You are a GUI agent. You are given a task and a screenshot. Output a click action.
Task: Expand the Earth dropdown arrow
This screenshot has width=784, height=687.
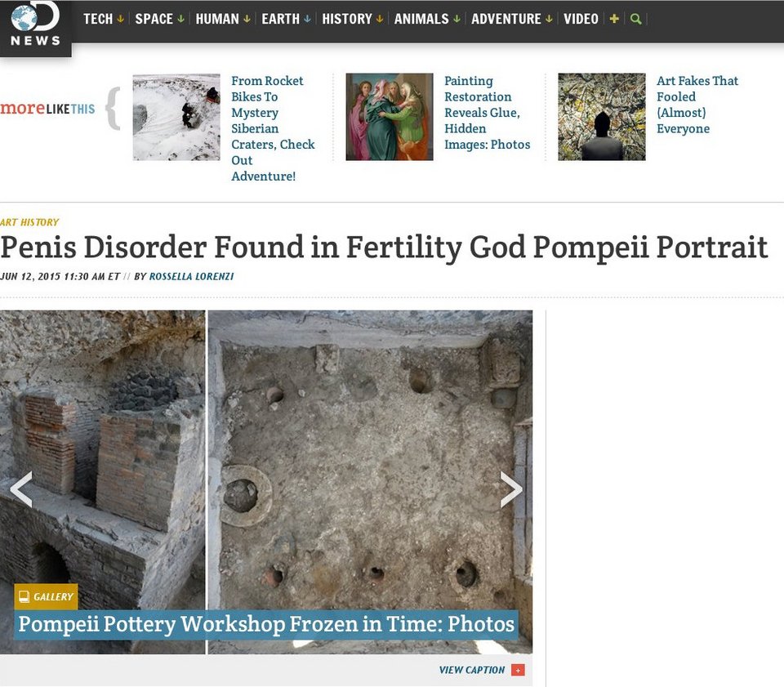click(308, 19)
